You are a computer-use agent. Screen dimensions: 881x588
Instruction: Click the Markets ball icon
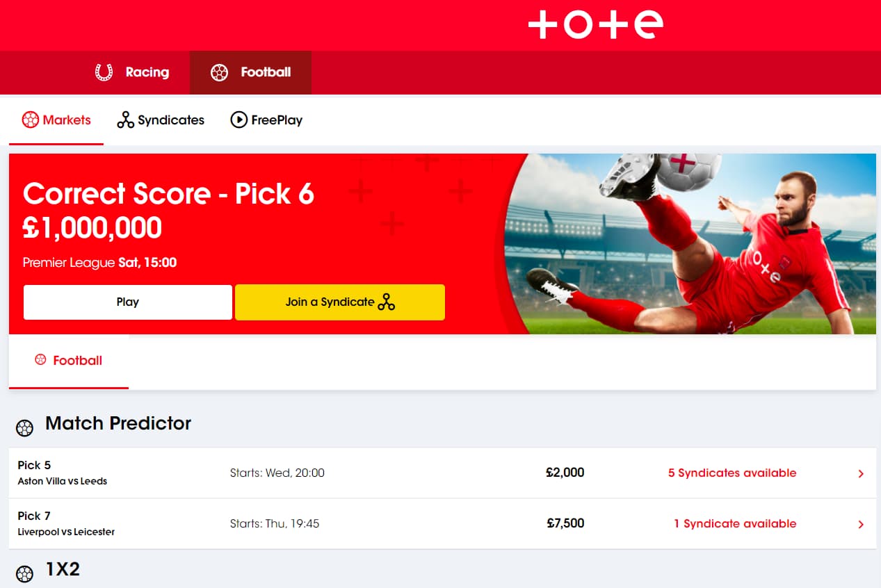click(30, 120)
